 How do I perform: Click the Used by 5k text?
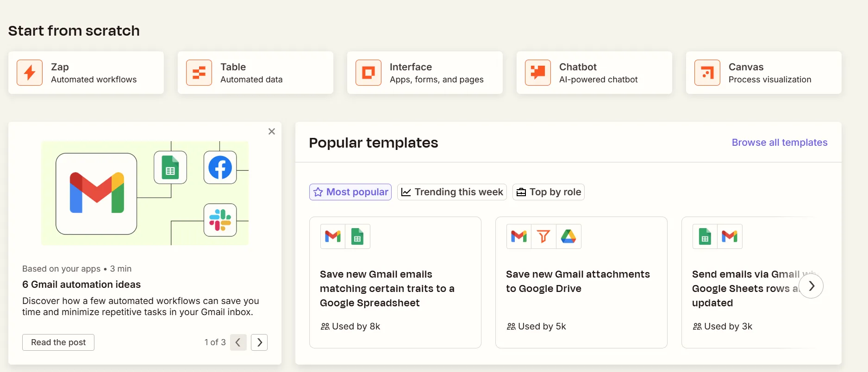542,327
